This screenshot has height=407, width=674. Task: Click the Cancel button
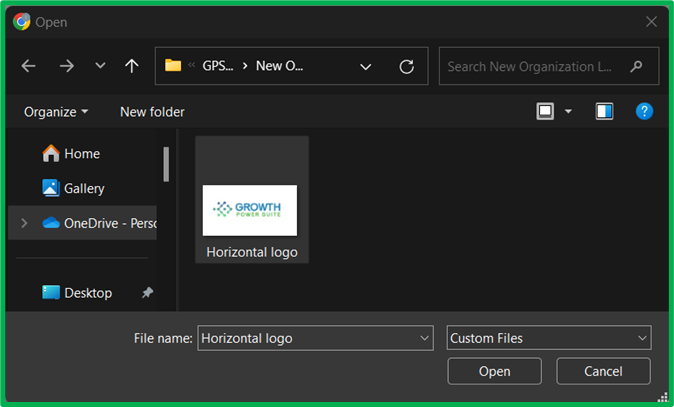(603, 371)
